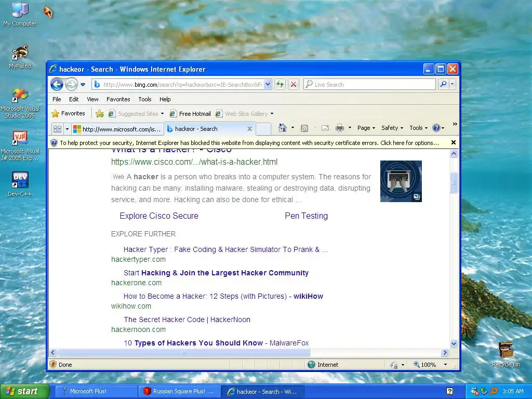
Task: Click the Start button on taskbar
Action: point(24,391)
